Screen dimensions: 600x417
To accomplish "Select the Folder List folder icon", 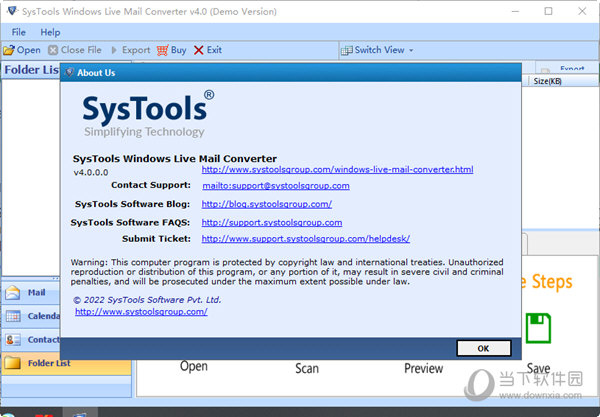I will (x=13, y=363).
